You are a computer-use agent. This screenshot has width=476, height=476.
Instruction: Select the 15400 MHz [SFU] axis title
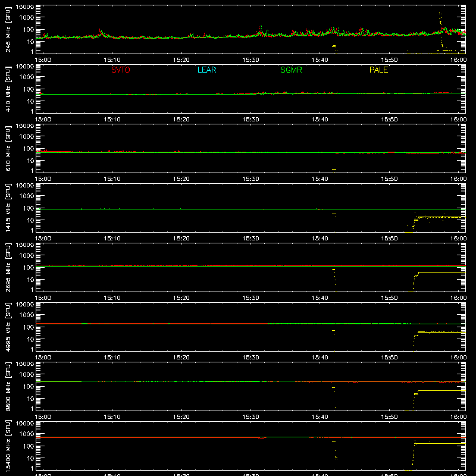coord(8,446)
